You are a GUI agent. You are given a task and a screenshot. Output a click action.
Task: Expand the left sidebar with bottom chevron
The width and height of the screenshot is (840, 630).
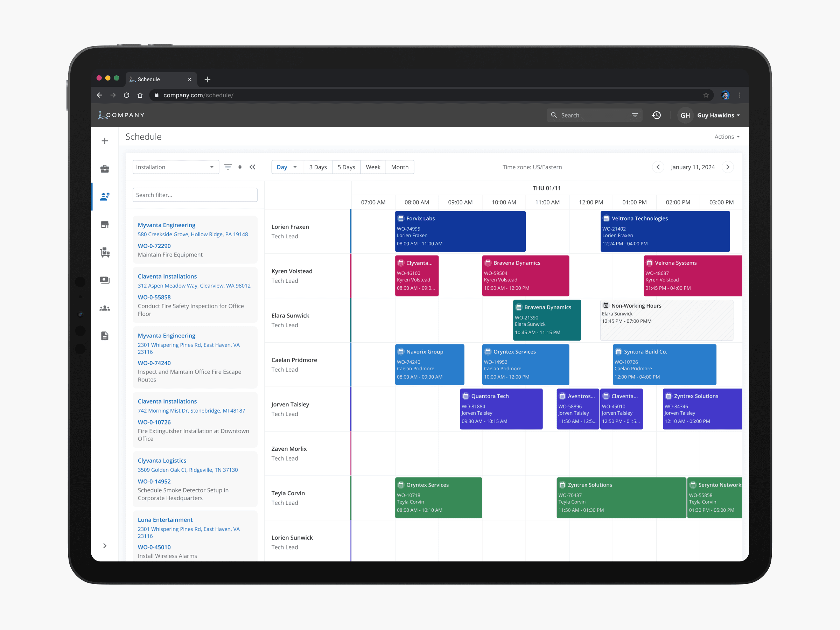click(x=105, y=546)
